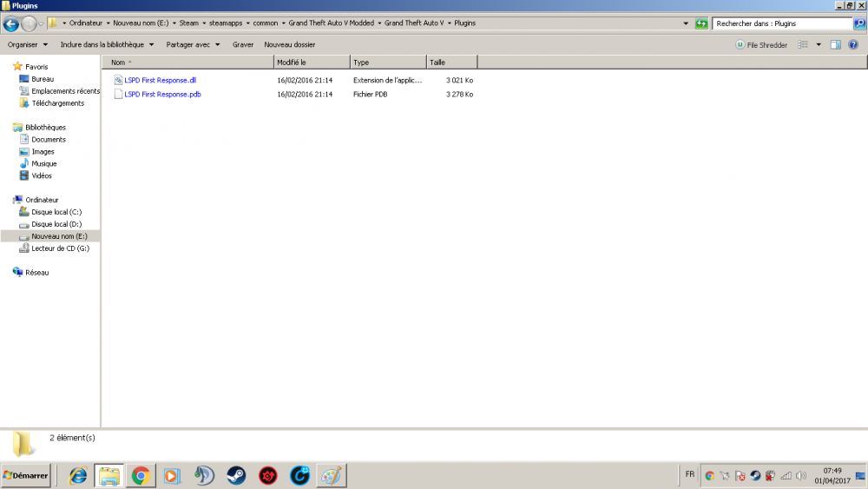Sort files by the Nom column

point(187,62)
